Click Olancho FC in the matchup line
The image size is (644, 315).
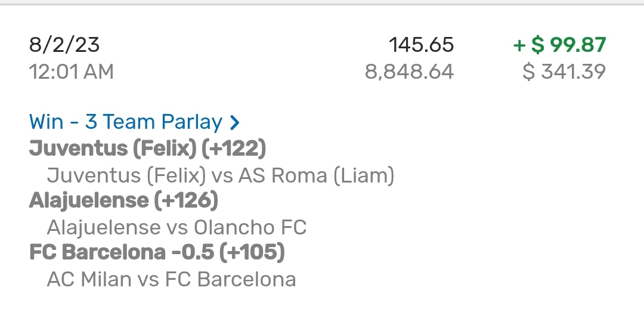tap(250, 227)
